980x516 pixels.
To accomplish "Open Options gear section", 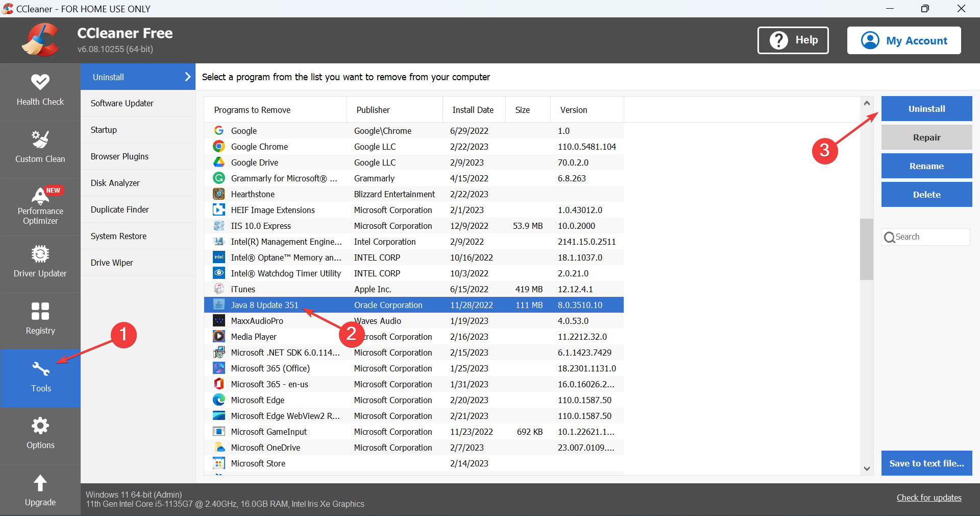I will coord(40,435).
